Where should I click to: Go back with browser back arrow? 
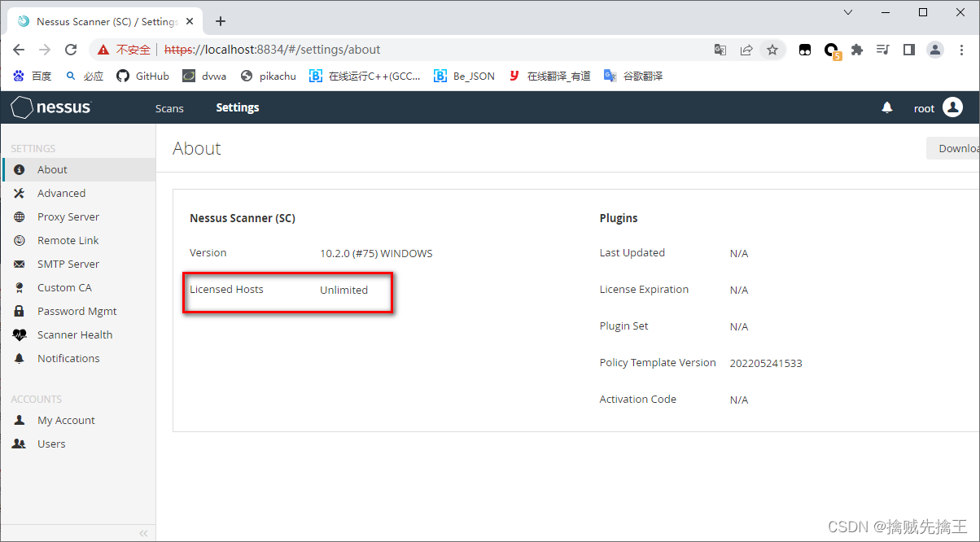pyautogui.click(x=19, y=50)
